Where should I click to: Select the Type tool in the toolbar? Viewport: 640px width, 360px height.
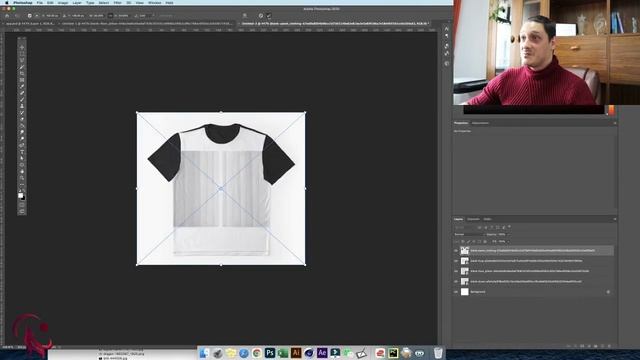pyautogui.click(x=22, y=152)
